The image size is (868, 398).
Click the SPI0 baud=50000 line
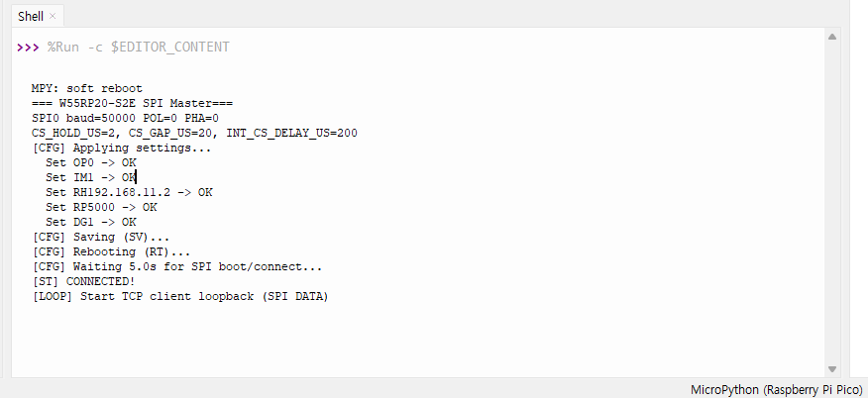coord(125,118)
